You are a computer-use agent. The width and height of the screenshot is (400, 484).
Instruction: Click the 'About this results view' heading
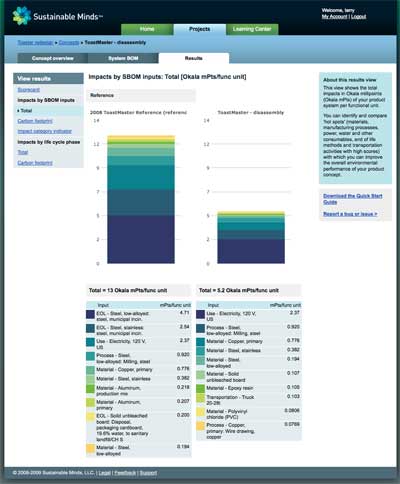point(349,80)
